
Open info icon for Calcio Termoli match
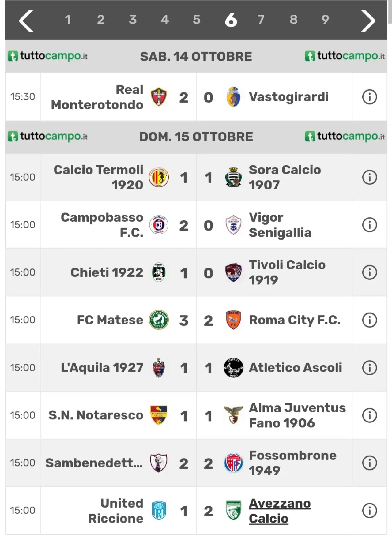369,177
